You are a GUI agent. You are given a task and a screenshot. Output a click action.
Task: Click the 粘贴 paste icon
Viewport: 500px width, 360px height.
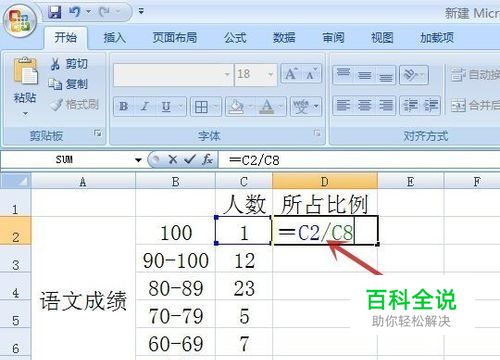point(25,71)
